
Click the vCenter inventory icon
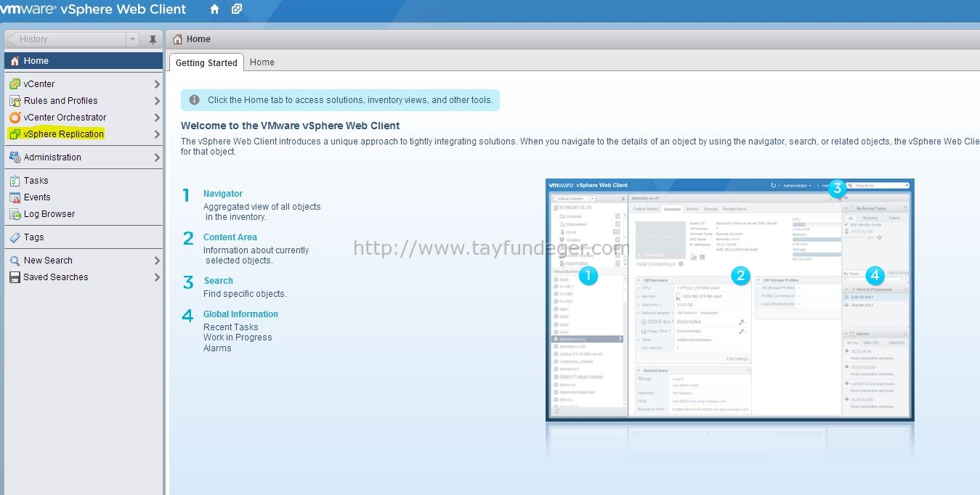point(15,84)
